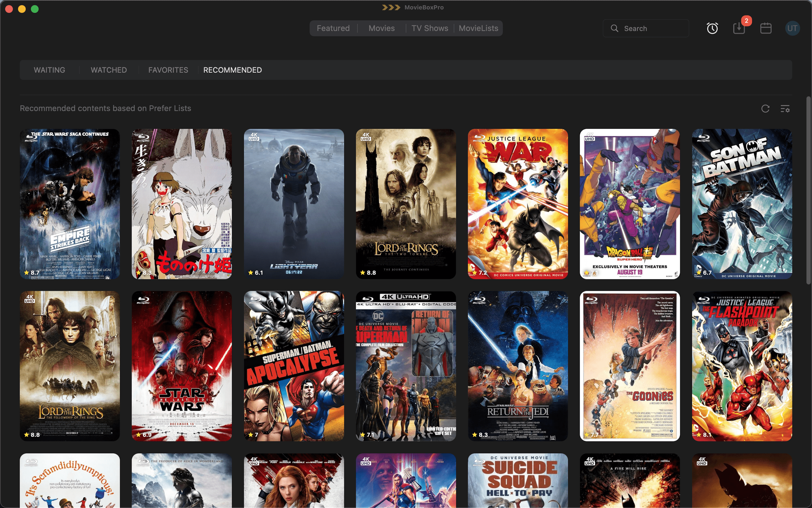812x508 pixels.
Task: Click inside the Search field
Action: coord(648,28)
